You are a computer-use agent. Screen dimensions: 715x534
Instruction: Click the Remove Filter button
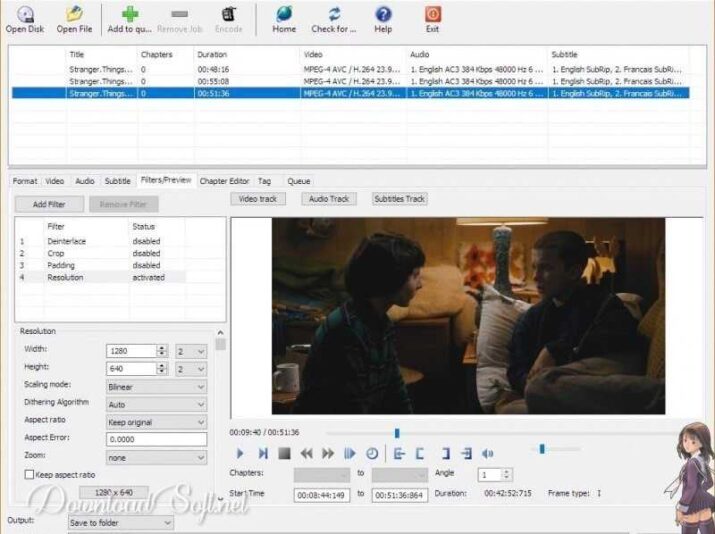click(124, 204)
